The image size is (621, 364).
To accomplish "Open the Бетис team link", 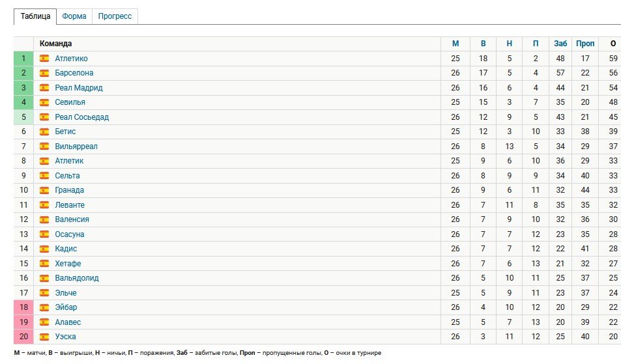I will pyautogui.click(x=65, y=132).
